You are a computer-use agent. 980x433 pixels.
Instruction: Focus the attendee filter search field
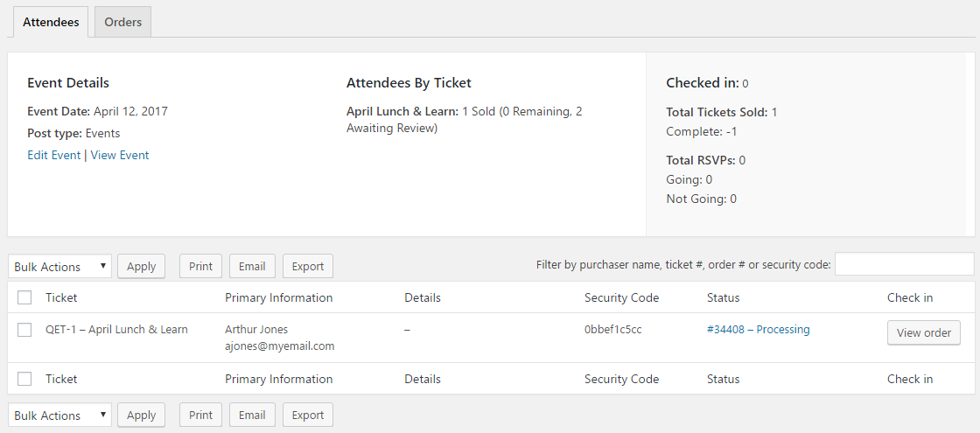click(x=904, y=264)
